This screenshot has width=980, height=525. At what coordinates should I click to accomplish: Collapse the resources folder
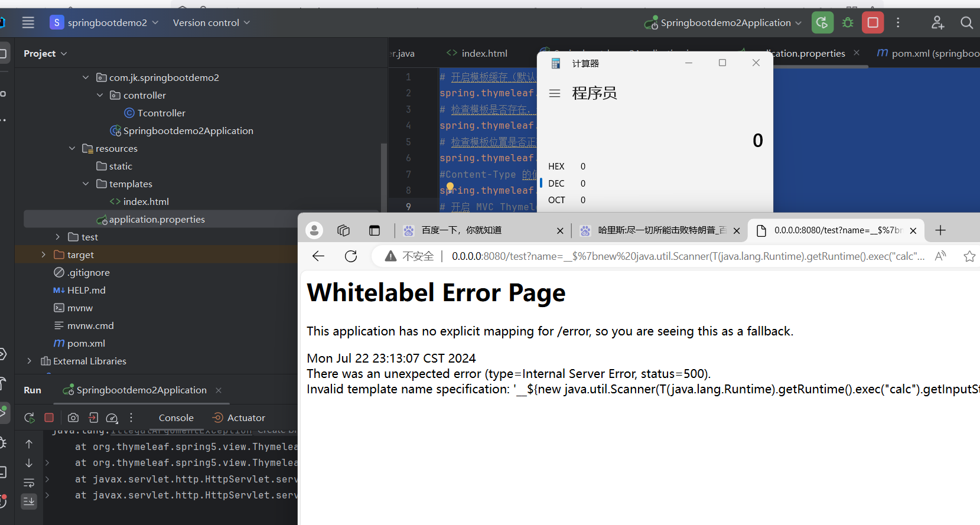pos(71,148)
